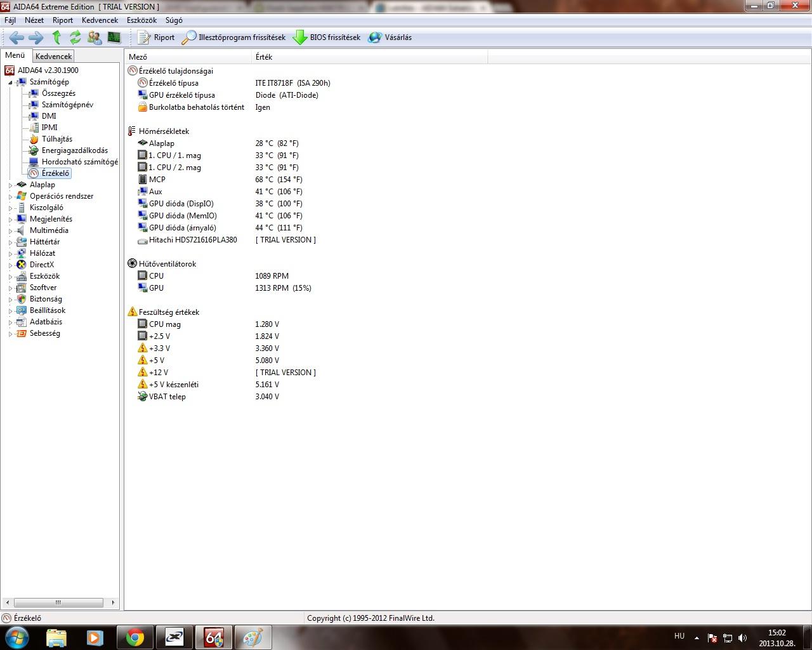Click the volume speaker tray icon
The width and height of the screenshot is (812, 650).
(x=743, y=638)
